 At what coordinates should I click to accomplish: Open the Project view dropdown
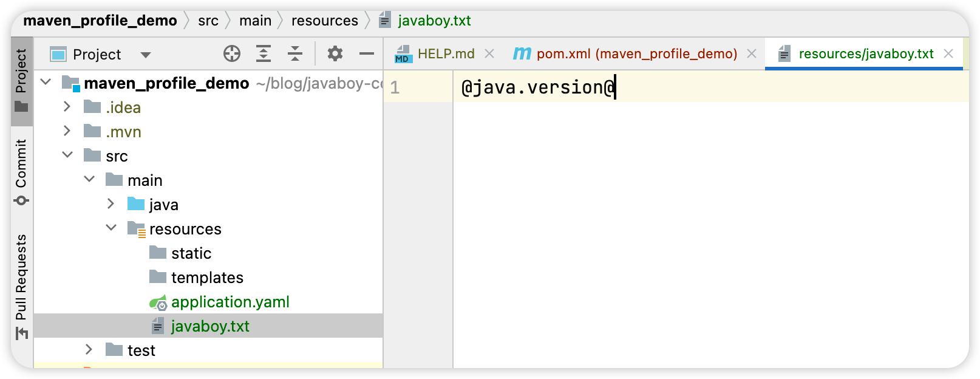click(x=145, y=55)
